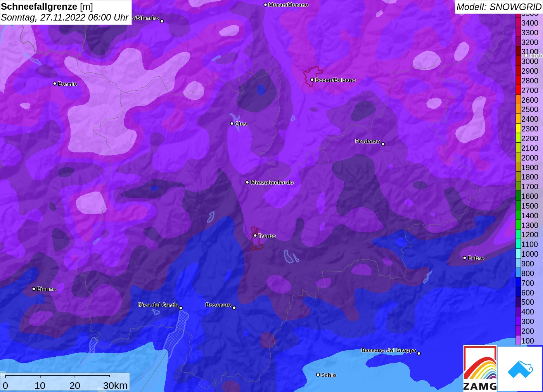Select the Bozen/Bolzano city marker dot
Image resolution: width=543 pixels, height=392 pixels.
pyautogui.click(x=312, y=80)
